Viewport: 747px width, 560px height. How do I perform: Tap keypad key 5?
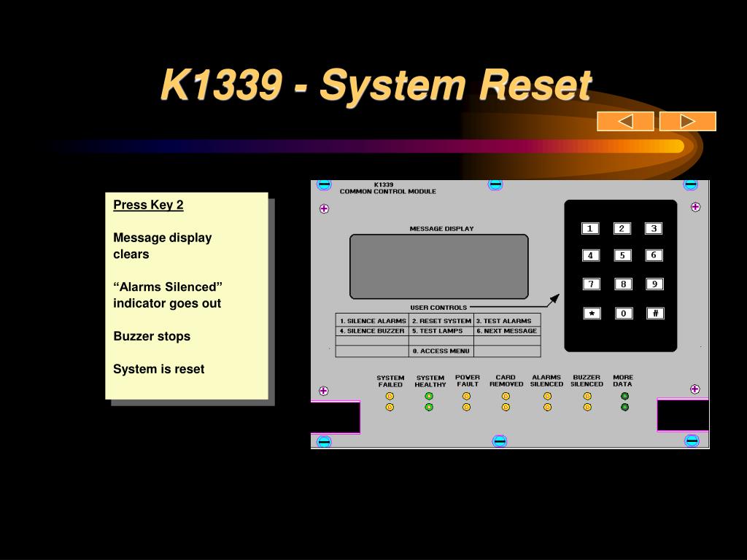622,255
